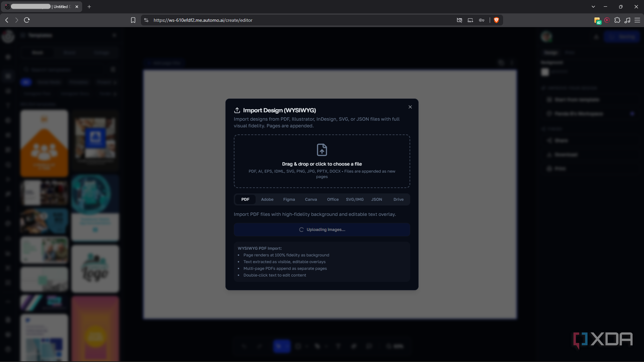
Task: Click the file upload icon in the drop zone
Action: (x=322, y=150)
